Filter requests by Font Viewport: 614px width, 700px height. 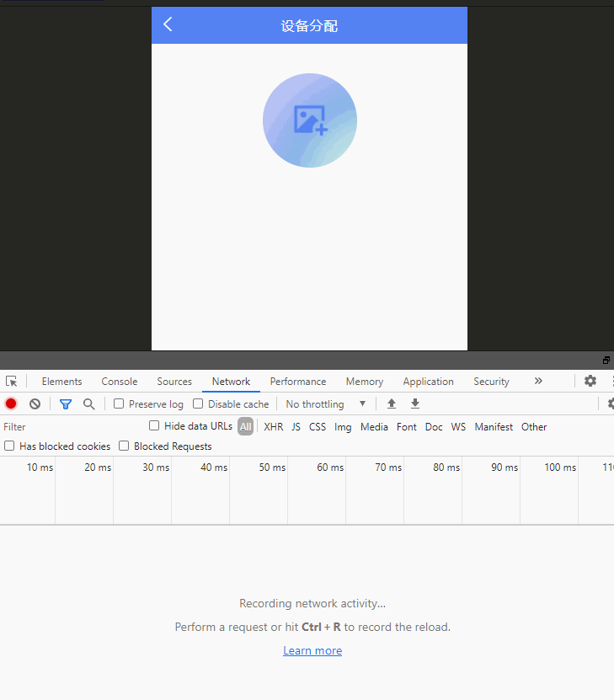[407, 427]
